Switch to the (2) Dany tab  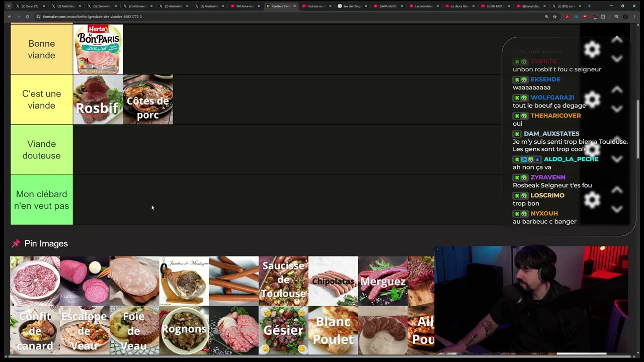(31, 6)
